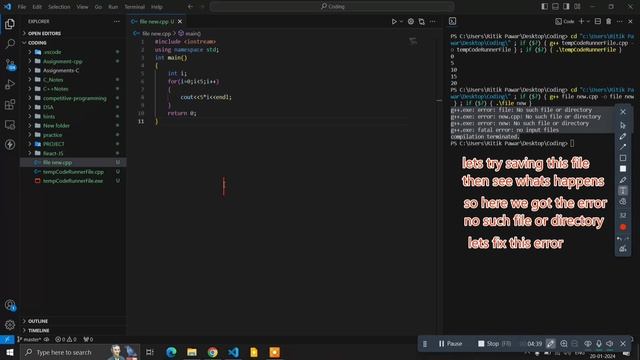
Task: Open the File menu
Action: [x=22, y=7]
